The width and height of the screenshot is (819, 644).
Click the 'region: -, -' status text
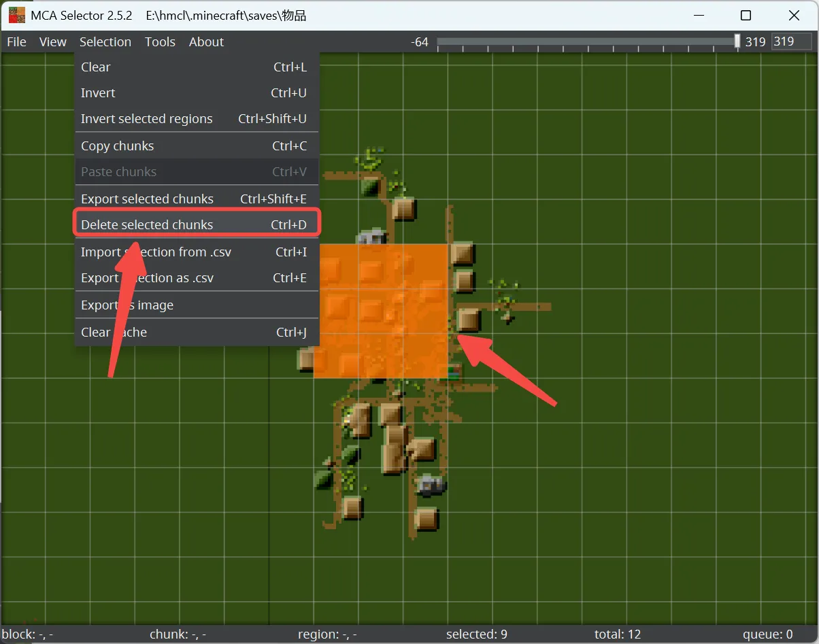(327, 634)
